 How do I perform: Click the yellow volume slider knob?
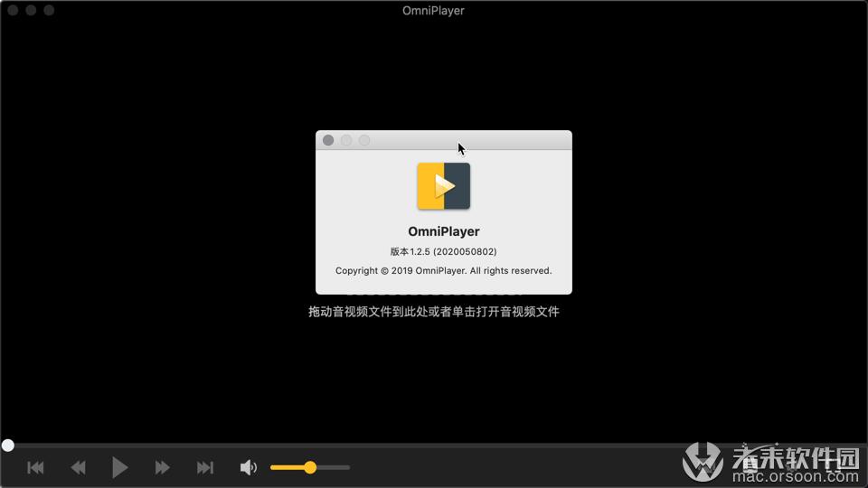(x=310, y=467)
